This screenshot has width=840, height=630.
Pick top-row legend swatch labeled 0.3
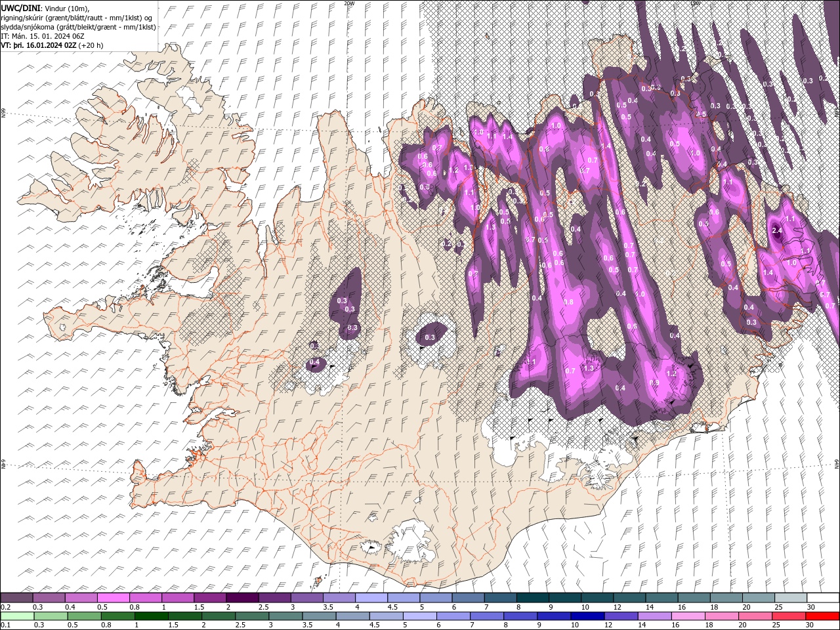pos(49,598)
